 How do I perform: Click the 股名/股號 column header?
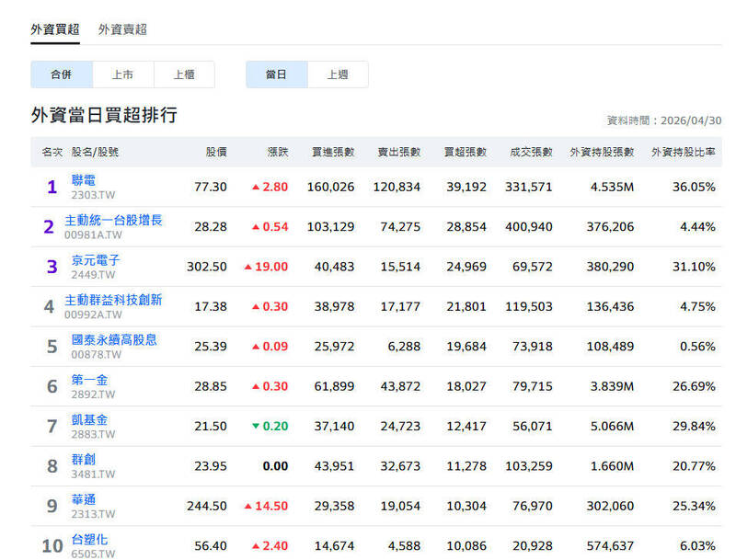pos(95,152)
